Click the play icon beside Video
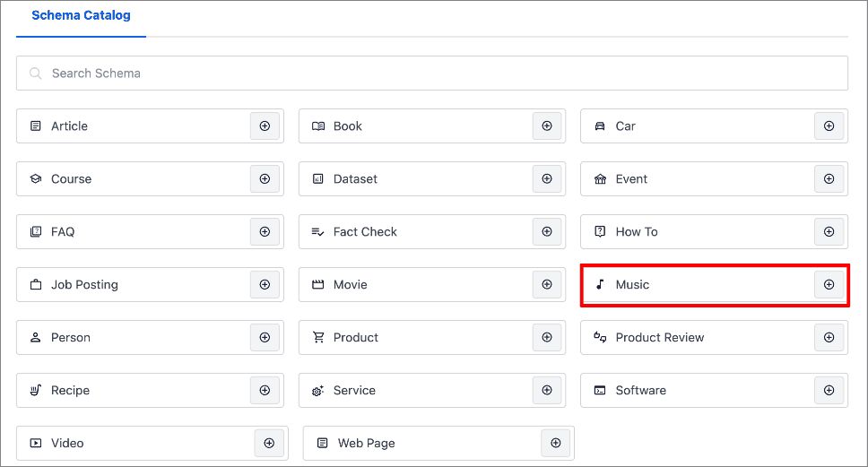Viewport: 868px width, 467px height. (x=36, y=443)
